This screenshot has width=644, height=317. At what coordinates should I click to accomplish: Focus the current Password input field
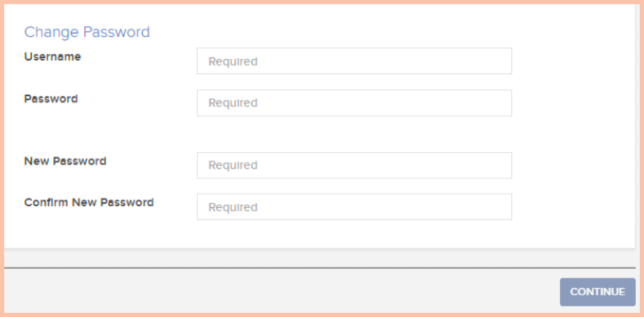[x=354, y=103]
